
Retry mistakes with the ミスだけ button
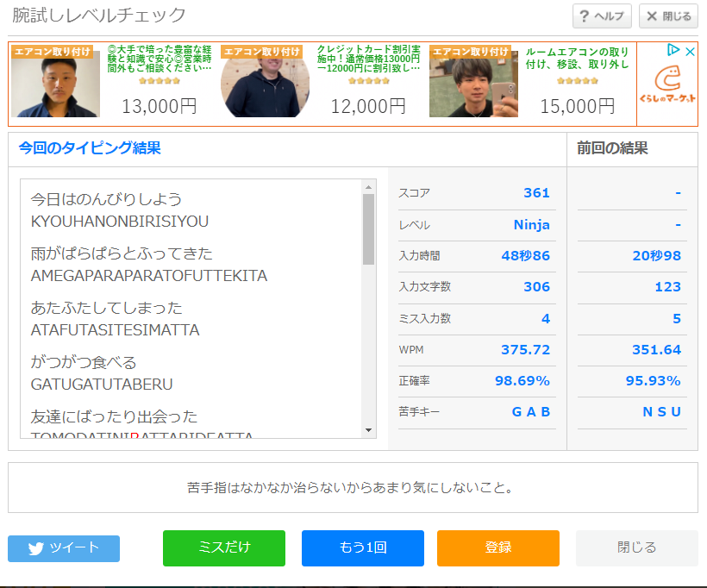[224, 547]
